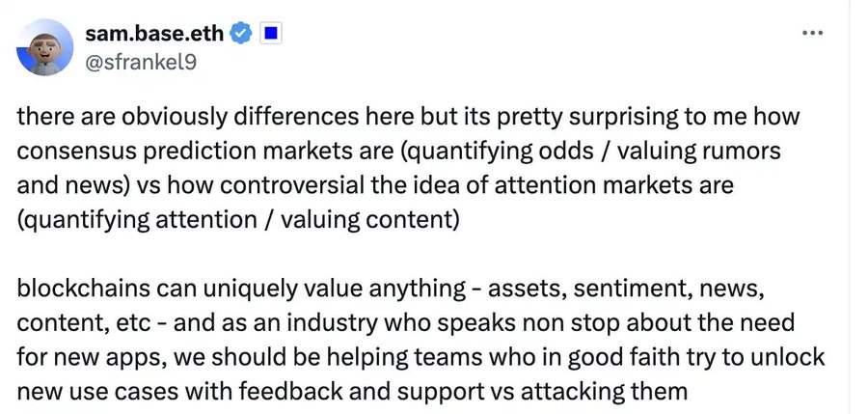Click the blue square affiliation badge
This screenshot has width=868, height=414.
click(x=271, y=34)
